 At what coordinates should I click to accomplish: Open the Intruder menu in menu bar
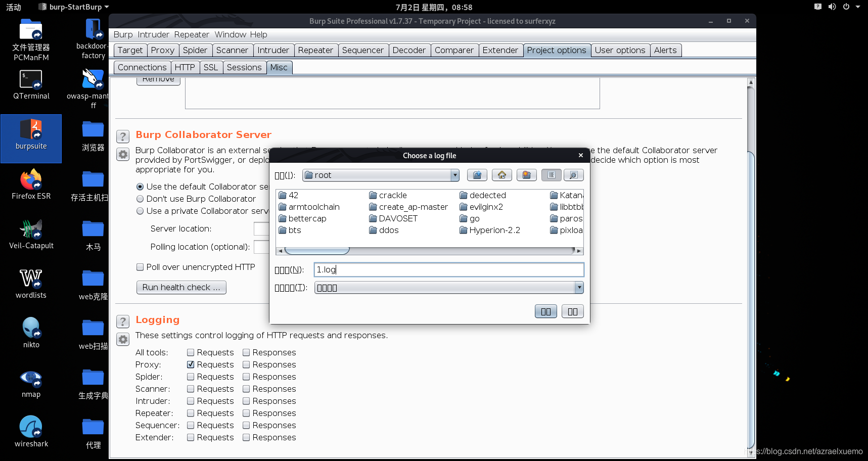(153, 34)
